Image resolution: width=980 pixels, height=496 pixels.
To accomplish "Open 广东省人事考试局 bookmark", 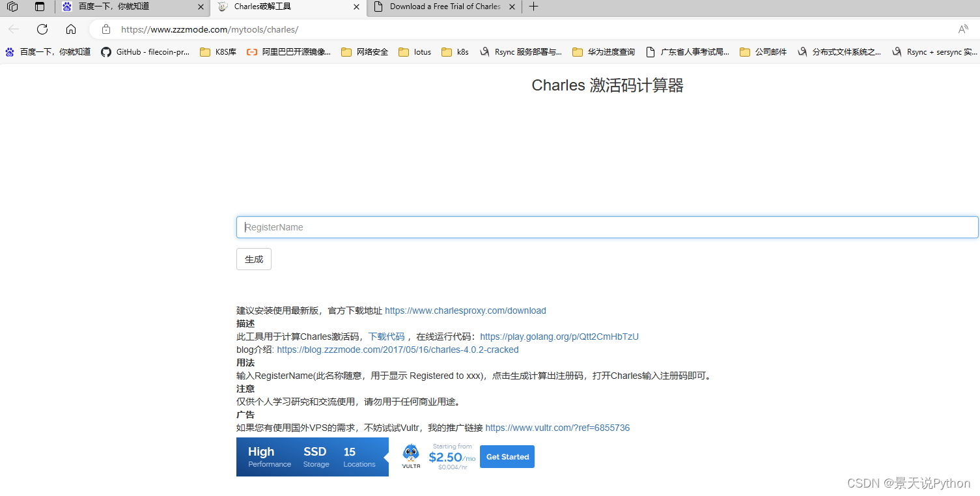I will point(688,52).
